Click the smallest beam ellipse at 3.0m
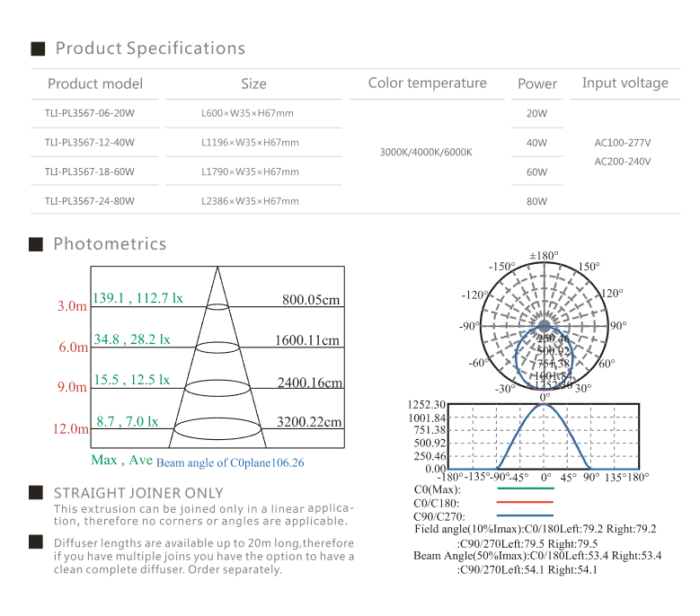The height and width of the screenshot is (616, 700). 217,306
